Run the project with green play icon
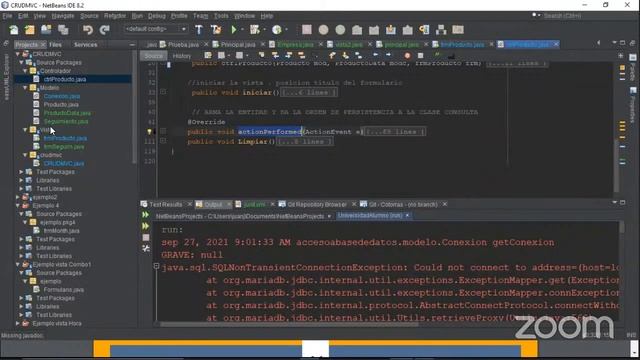The image size is (640, 360). click(234, 30)
